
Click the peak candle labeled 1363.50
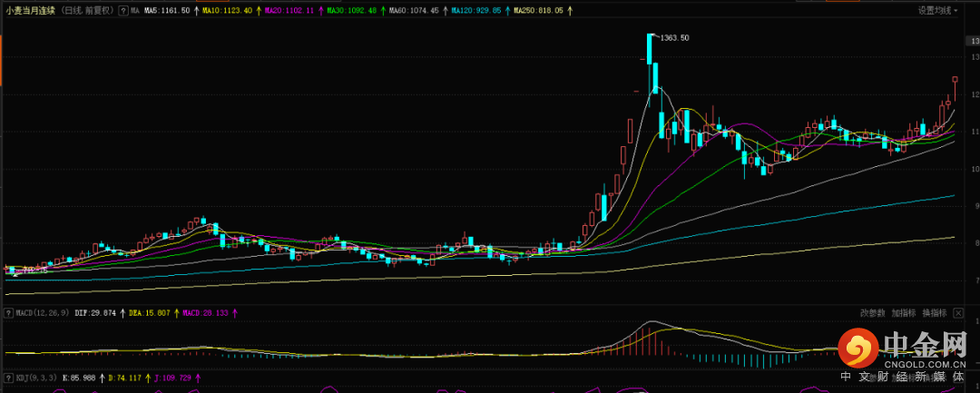tap(652, 64)
